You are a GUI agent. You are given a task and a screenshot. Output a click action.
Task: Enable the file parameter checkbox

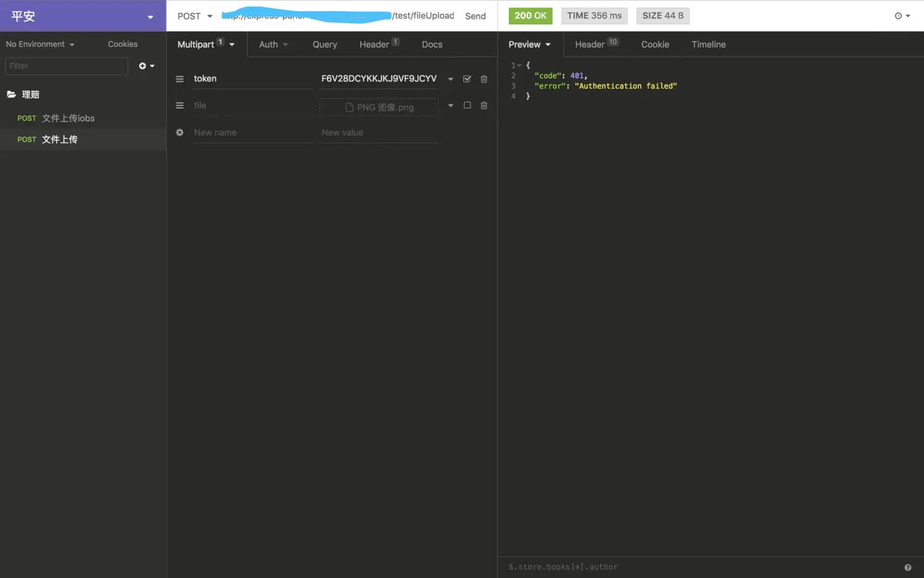point(467,105)
